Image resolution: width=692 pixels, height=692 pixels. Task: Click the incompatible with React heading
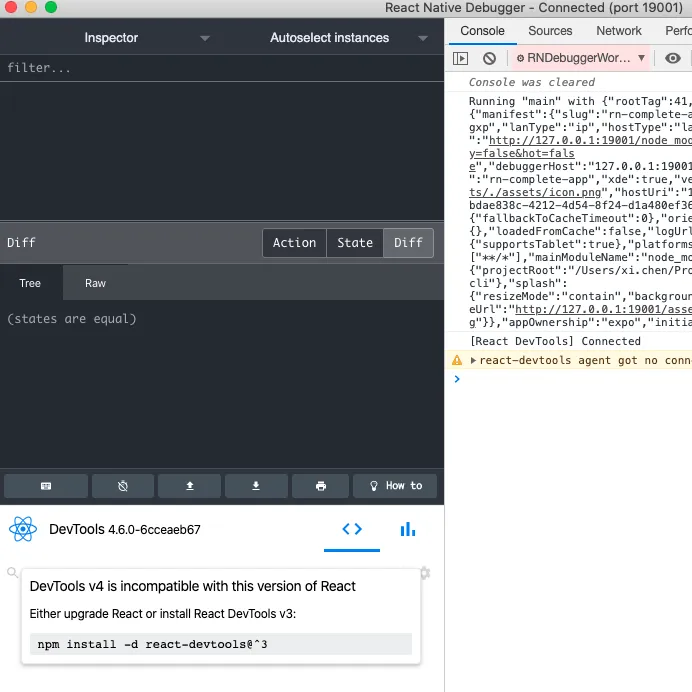tap(192, 586)
